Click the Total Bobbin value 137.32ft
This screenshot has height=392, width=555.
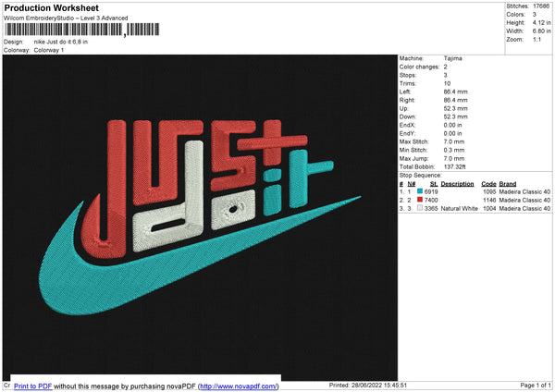pos(455,166)
